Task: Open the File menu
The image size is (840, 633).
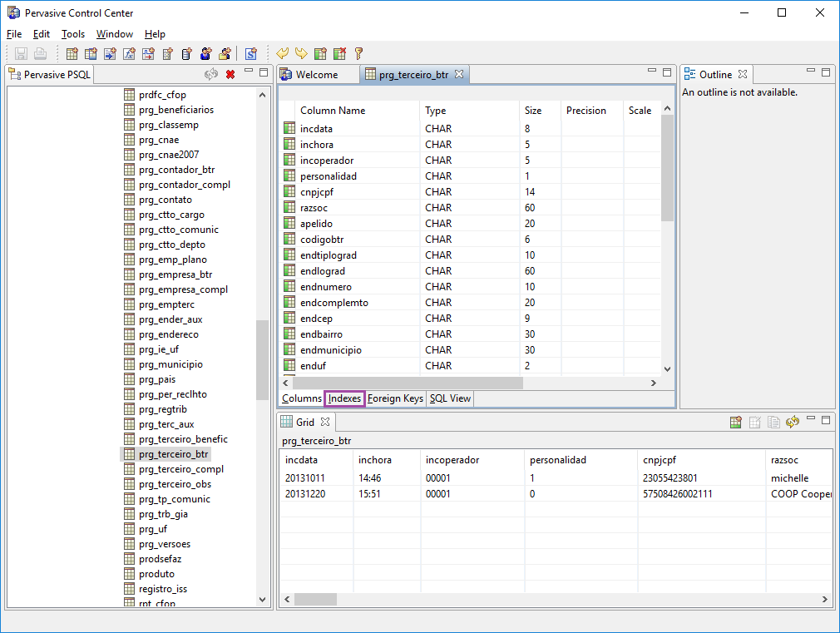Action: (14, 34)
